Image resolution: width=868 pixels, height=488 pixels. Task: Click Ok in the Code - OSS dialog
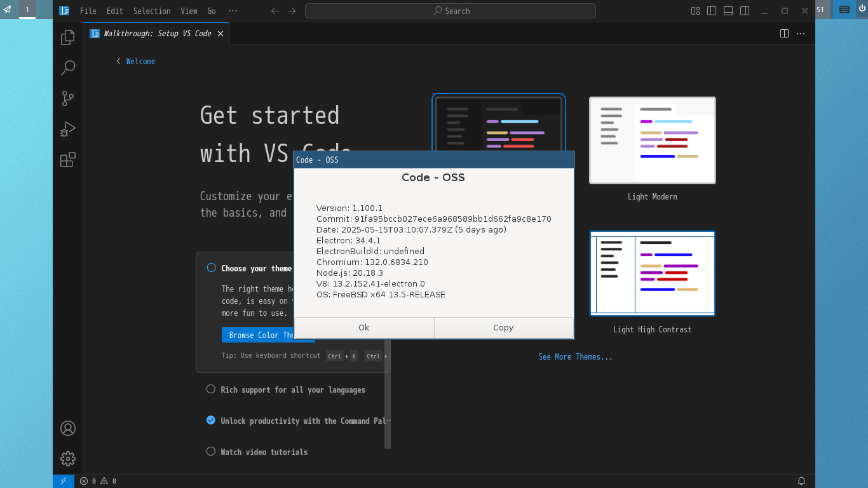pyautogui.click(x=364, y=328)
